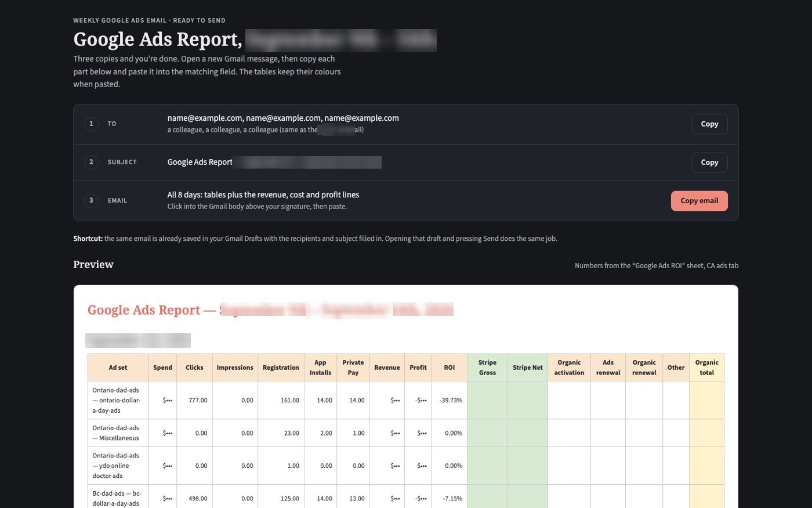Viewport: 812px width, 508px height.
Task: Click 'Click into the Gmail body' hint
Action: (257, 207)
